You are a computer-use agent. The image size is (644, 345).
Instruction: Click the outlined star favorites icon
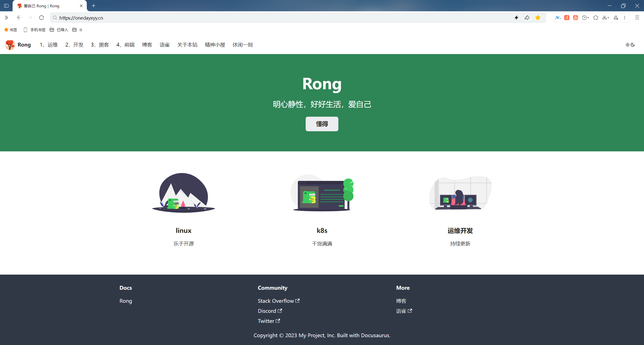[x=595, y=18]
